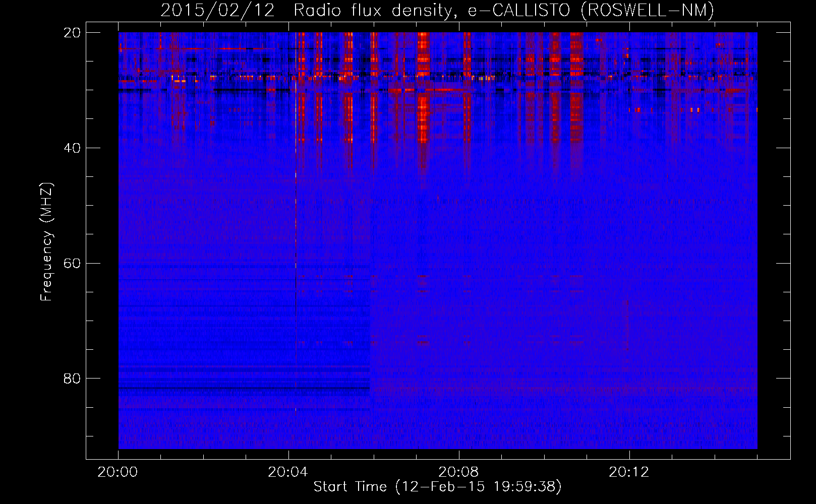Click the '20' frequency axis label

tap(73, 33)
